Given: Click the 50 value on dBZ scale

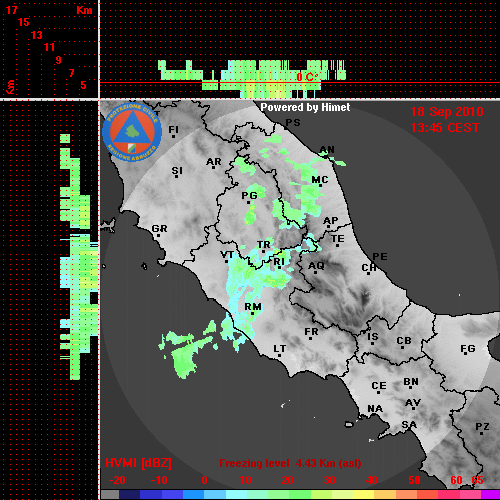Looking at the screenshot, I should tap(414, 480).
